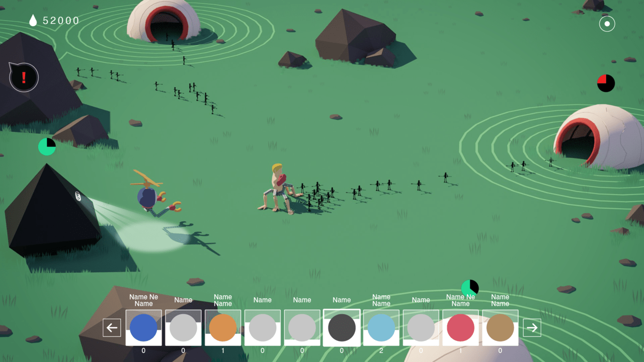Click the white dome cave at top

164,21
